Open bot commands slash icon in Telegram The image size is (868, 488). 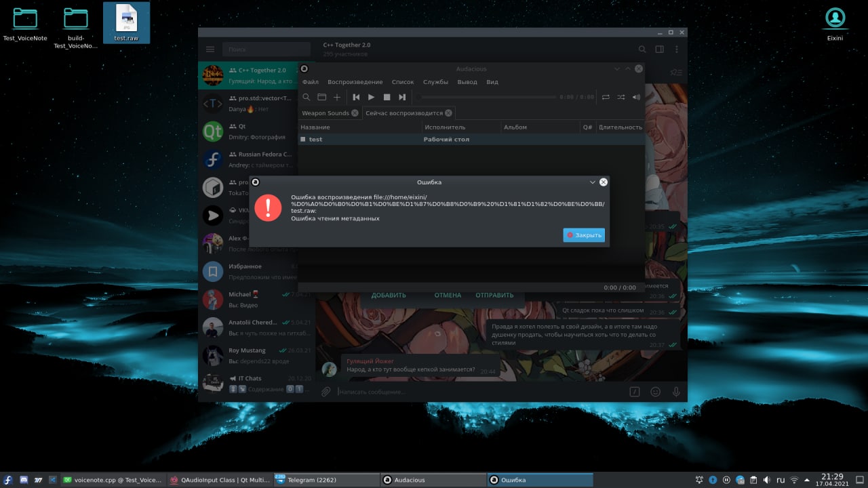tap(635, 391)
